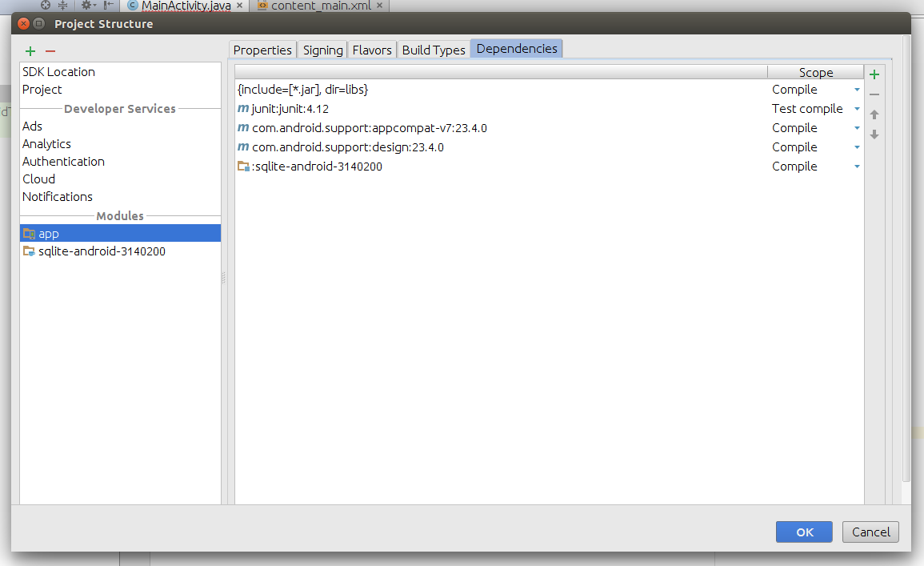
Task: Move dependency up with the up arrow
Action: [874, 115]
